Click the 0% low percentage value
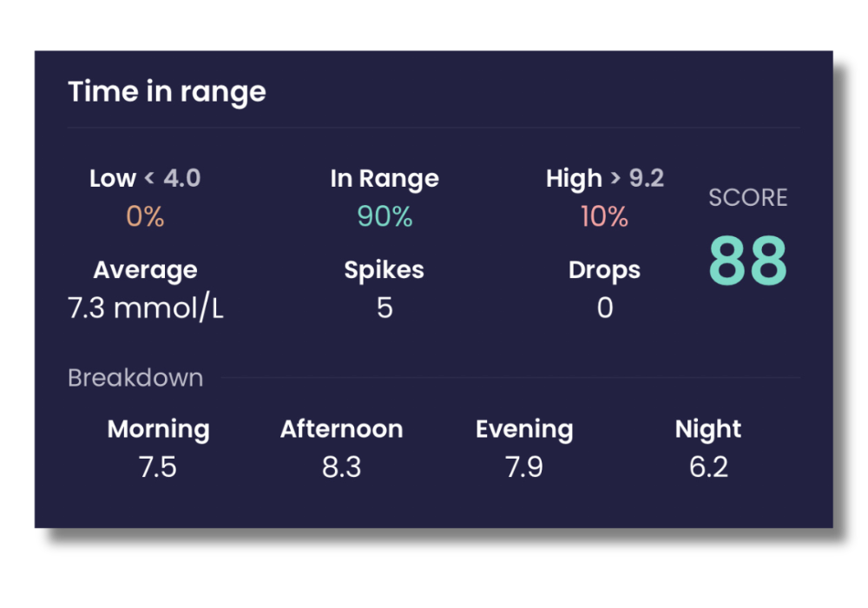 144,216
